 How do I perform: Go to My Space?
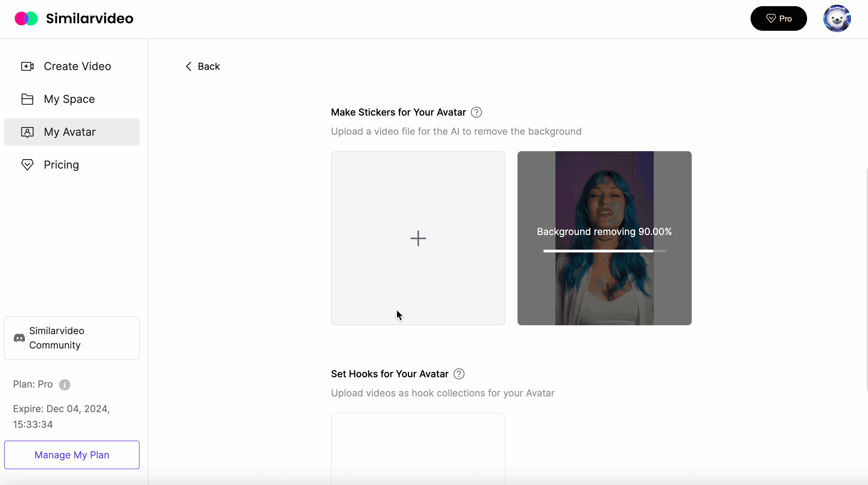pos(72,99)
